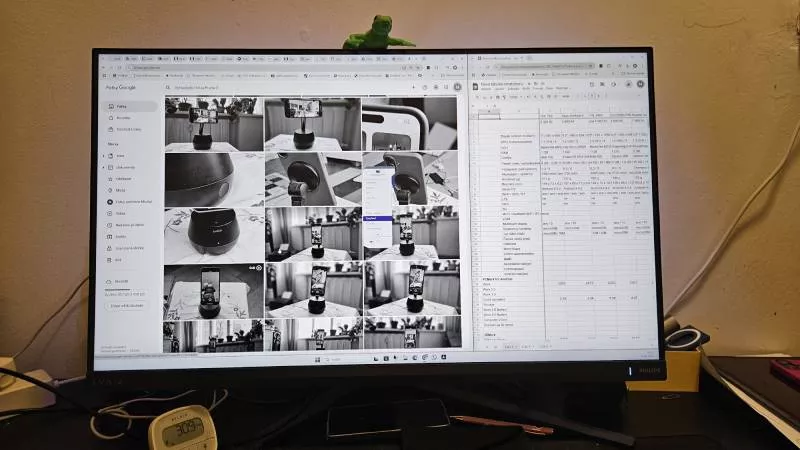Click the get more storage button in sidebar
The width and height of the screenshot is (800, 450).
pos(127,305)
